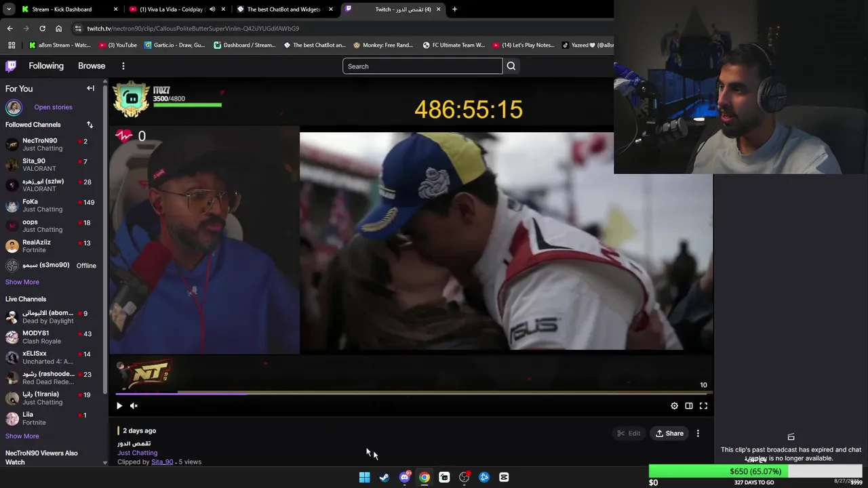Open OBS Studio from the taskbar
Screen dimensions: 868x488
465,477
